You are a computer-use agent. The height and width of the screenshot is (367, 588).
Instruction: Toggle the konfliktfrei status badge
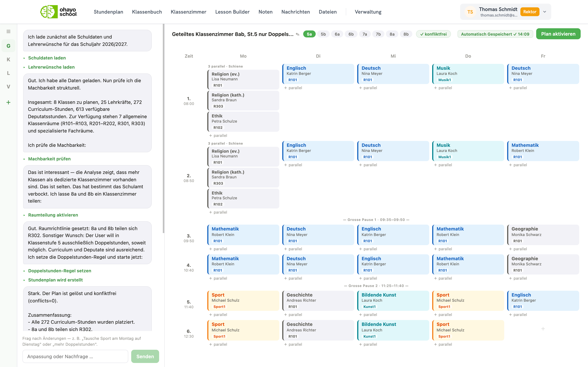pyautogui.click(x=433, y=34)
